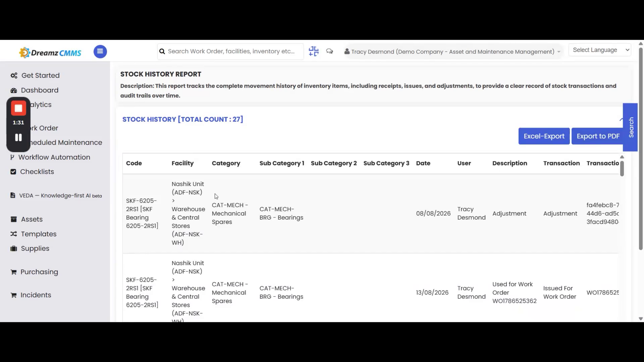Toggle the blue hamburger menu button
This screenshot has height=362, width=644.
click(x=100, y=51)
